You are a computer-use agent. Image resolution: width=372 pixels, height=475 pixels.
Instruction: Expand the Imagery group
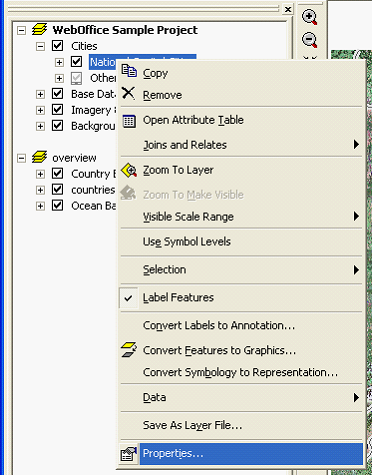coord(40,110)
